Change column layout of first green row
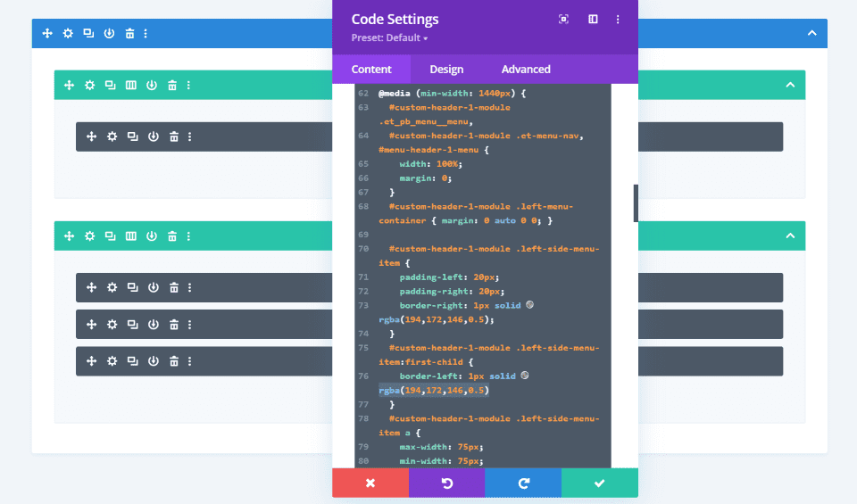Viewport: 857px width, 504px height. point(131,85)
